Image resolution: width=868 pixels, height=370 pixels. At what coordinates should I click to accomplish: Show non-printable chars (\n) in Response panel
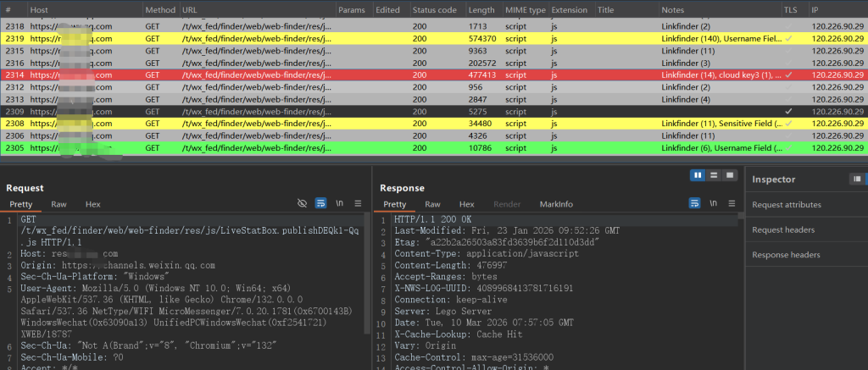[713, 204]
